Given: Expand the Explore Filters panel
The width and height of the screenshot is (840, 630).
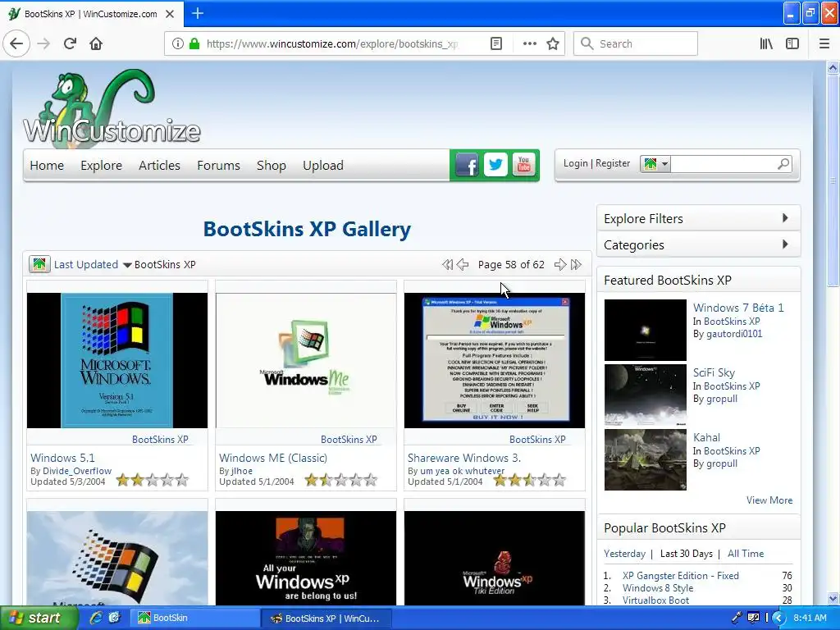Looking at the screenshot, I should [699, 218].
